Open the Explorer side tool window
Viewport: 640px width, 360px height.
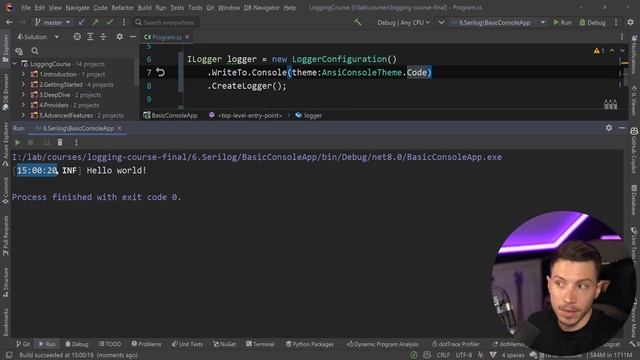(5, 48)
